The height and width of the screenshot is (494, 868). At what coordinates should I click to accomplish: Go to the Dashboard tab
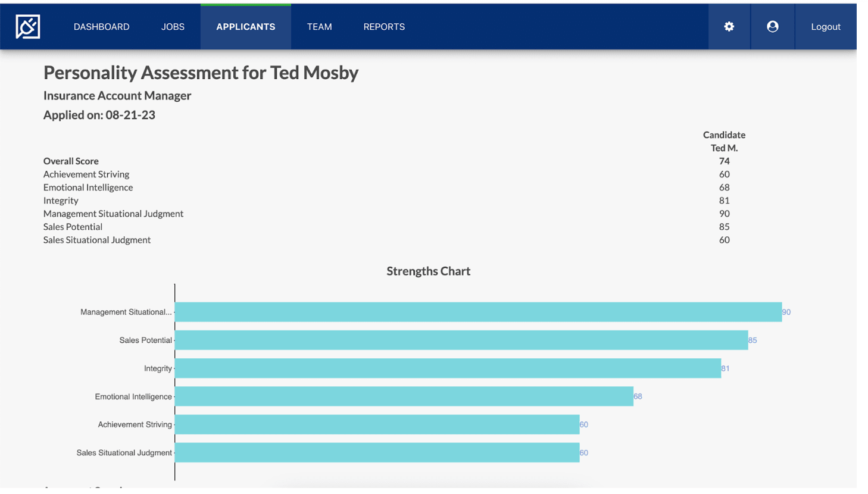click(x=101, y=27)
